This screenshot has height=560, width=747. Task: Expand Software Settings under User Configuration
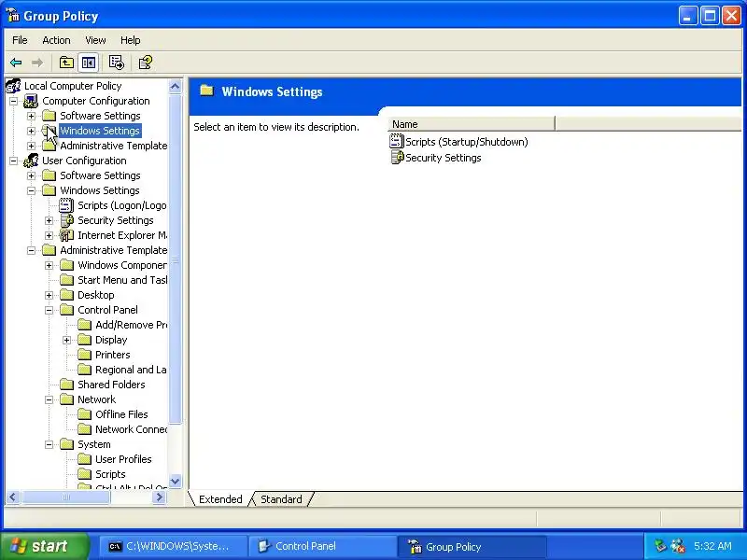pyautogui.click(x=31, y=175)
